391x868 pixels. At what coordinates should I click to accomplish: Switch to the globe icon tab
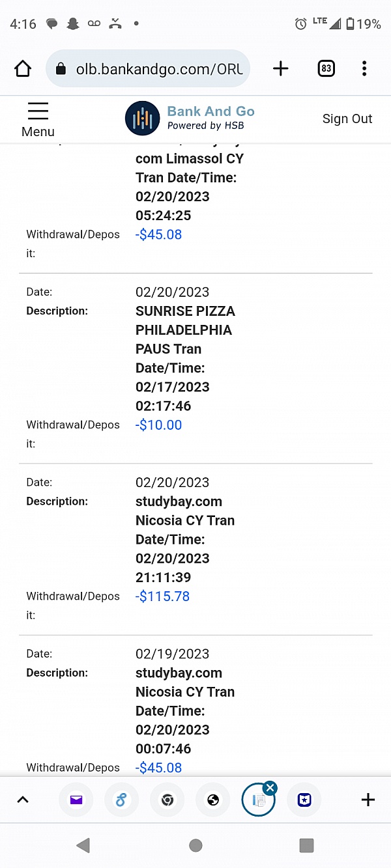click(213, 800)
